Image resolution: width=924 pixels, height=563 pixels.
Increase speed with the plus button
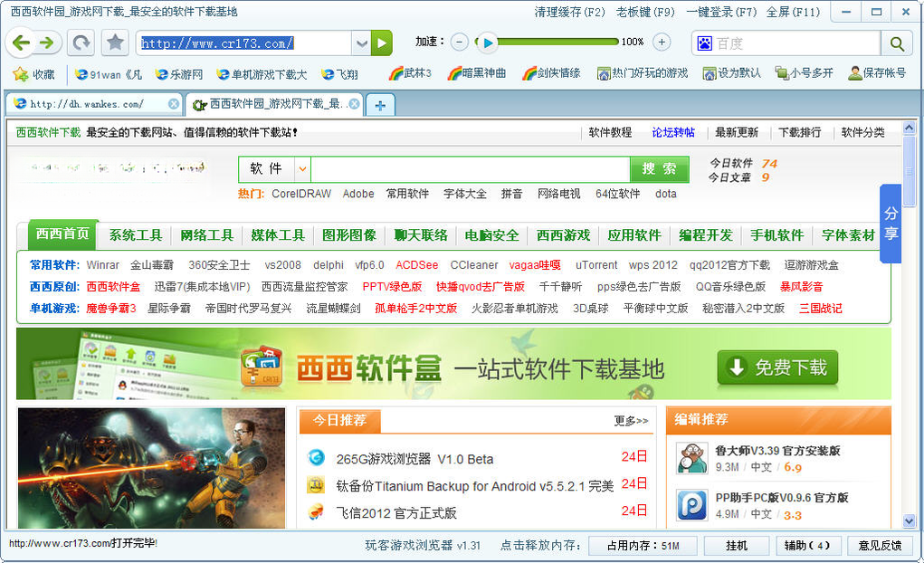pos(662,42)
